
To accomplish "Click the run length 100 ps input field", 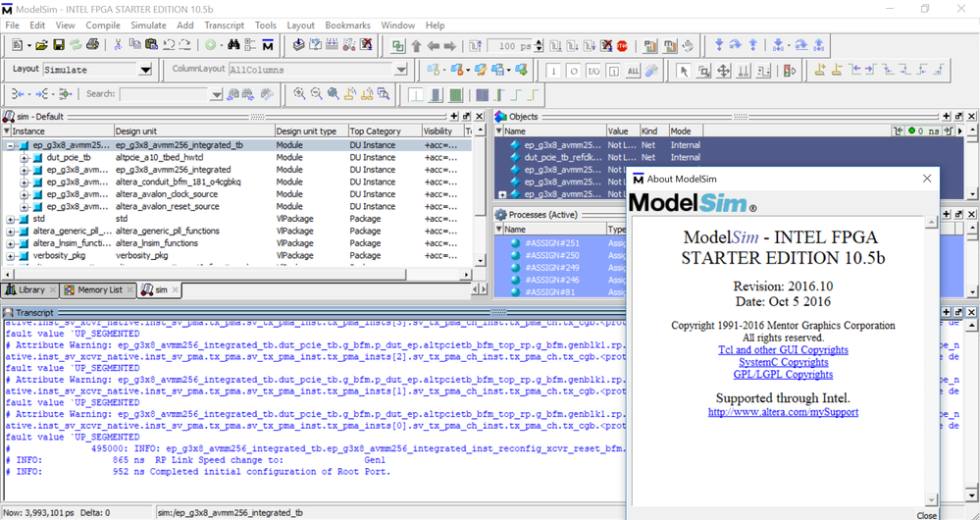I will click(512, 46).
